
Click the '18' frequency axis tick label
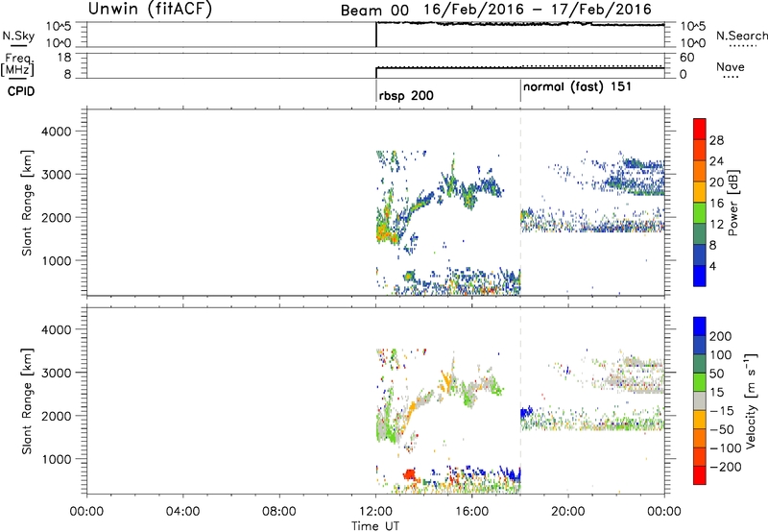64,58
